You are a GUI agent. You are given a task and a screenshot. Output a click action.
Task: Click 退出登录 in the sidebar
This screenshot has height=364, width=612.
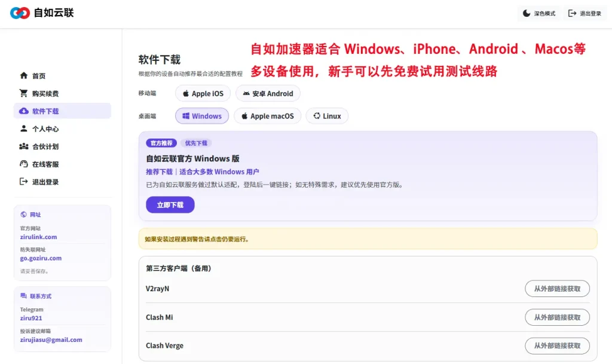point(62,182)
